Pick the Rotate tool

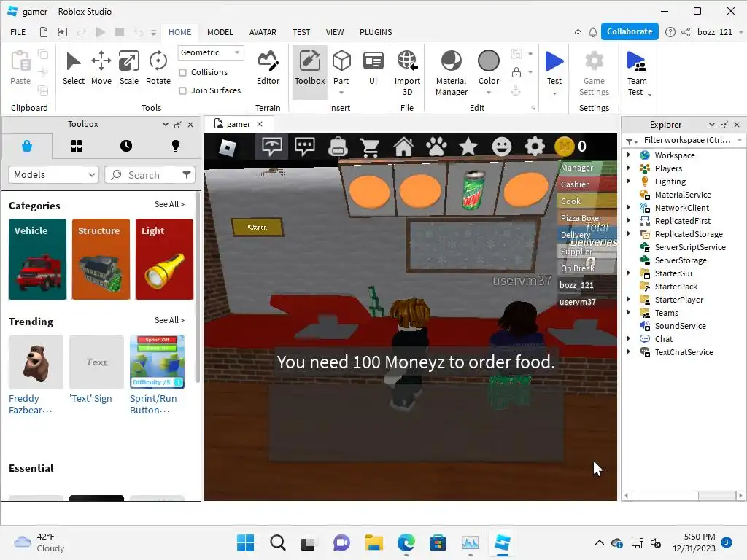coord(158,68)
